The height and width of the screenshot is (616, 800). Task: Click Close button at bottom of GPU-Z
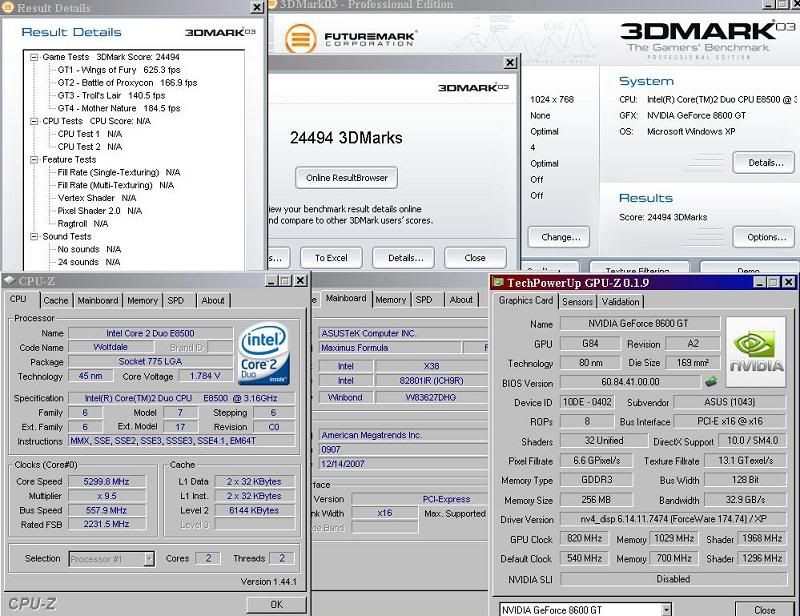(x=764, y=609)
